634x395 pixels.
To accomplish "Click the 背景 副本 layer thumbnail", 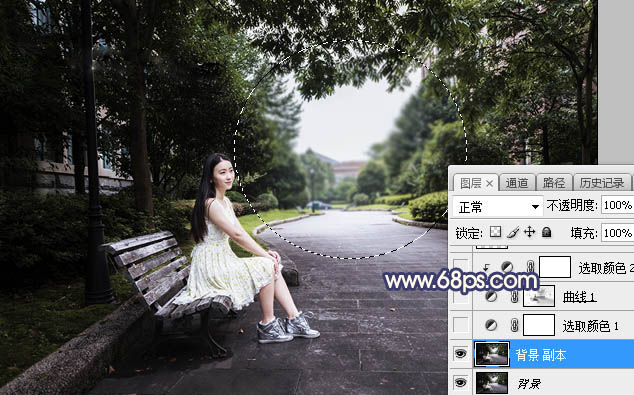I will click(x=492, y=354).
